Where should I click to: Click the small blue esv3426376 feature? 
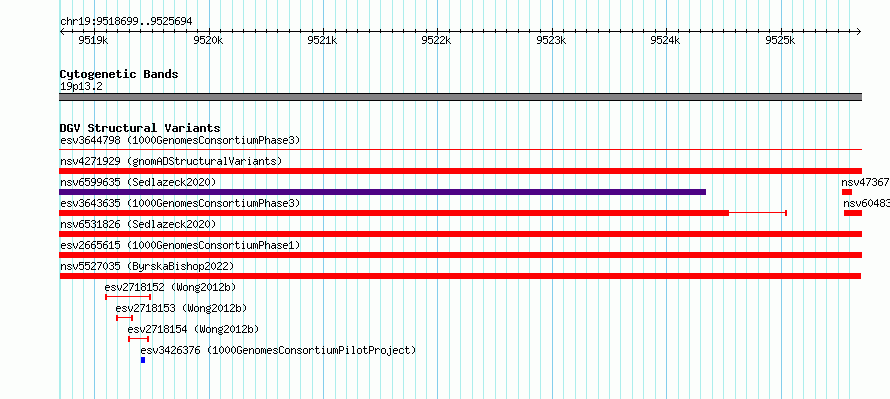pos(143,360)
